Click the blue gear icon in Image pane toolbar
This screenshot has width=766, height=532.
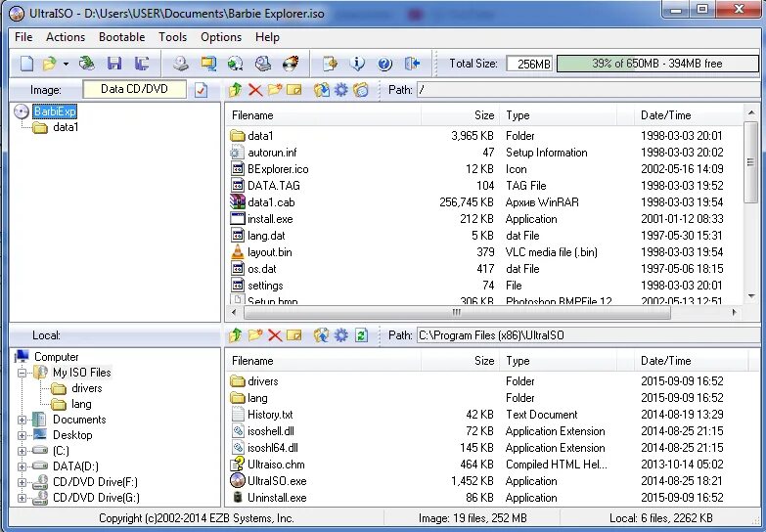coord(341,90)
